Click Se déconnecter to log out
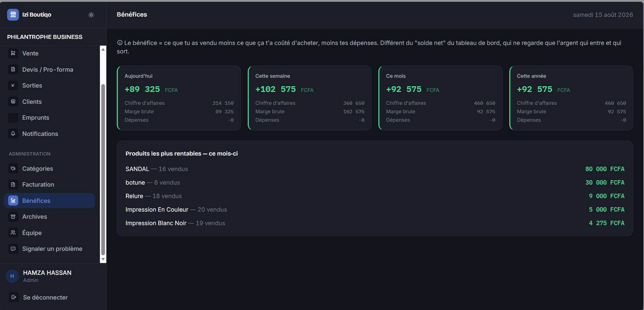This screenshot has height=310, width=644. coord(45,298)
